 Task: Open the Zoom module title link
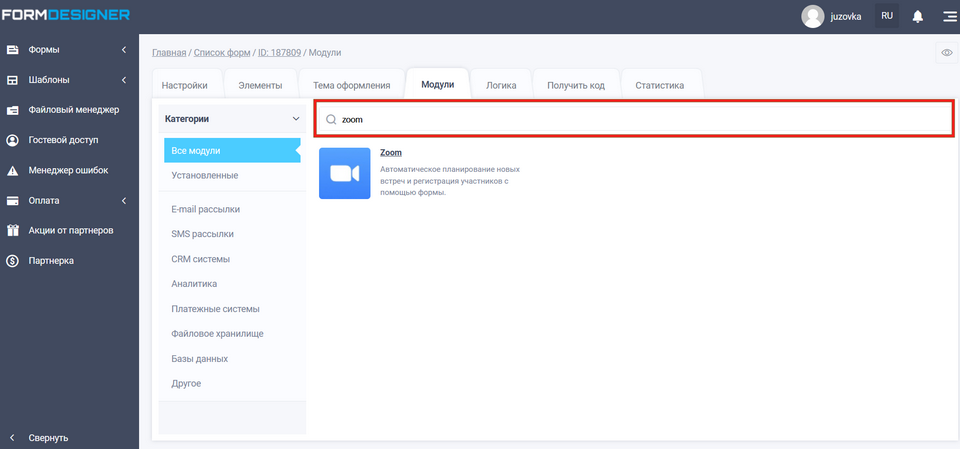[391, 153]
